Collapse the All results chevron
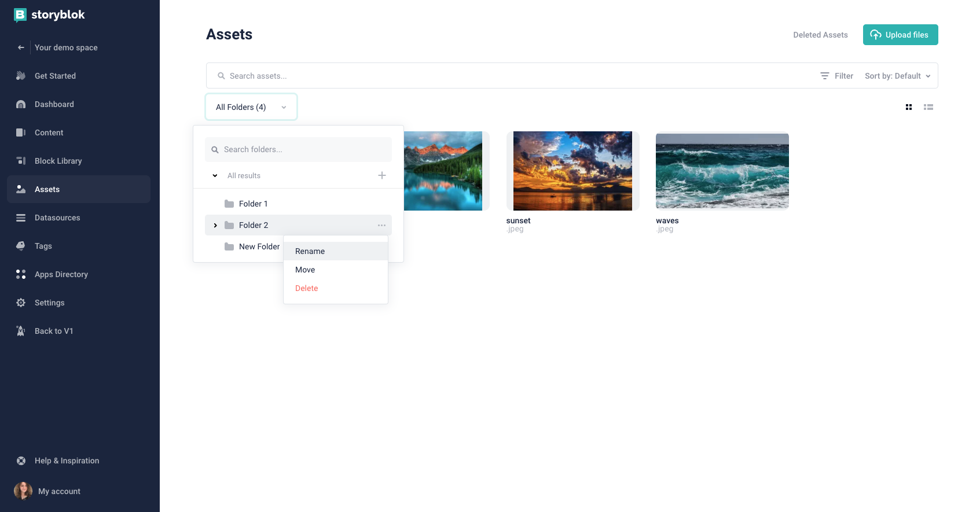 (215, 175)
